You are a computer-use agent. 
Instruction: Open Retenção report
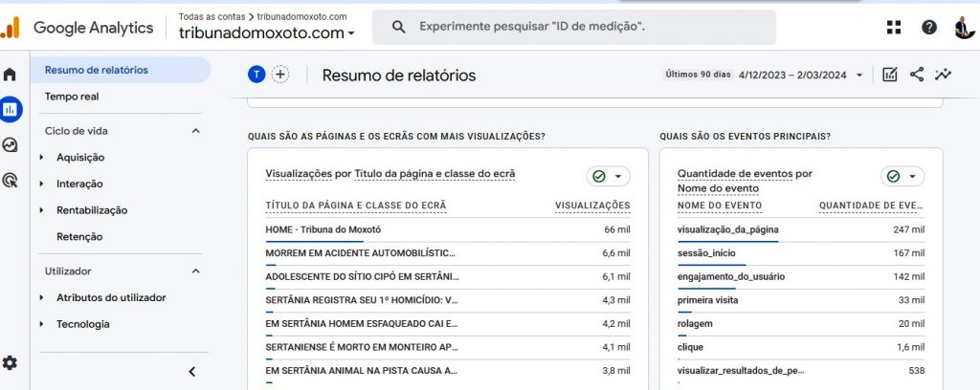click(79, 236)
